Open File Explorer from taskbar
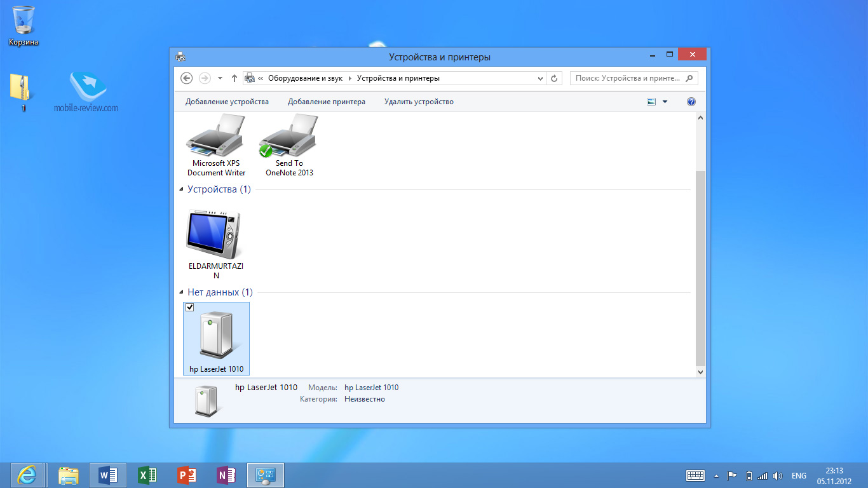 (x=68, y=475)
